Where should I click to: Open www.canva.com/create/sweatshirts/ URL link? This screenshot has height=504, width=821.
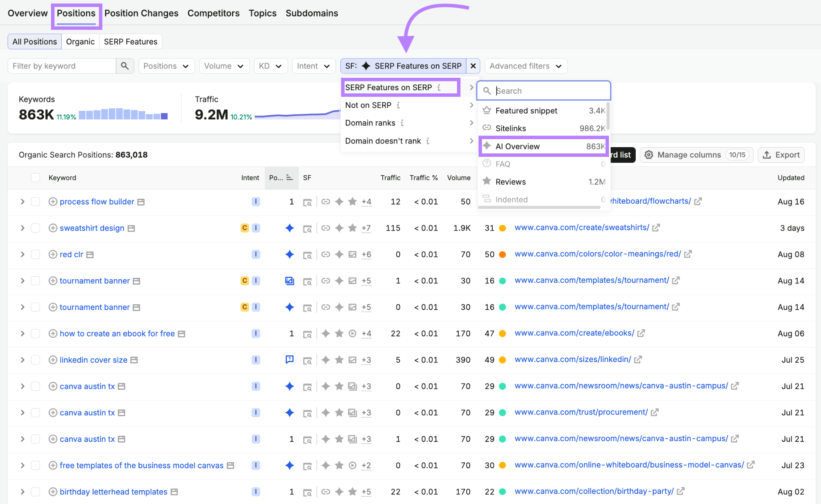click(582, 228)
